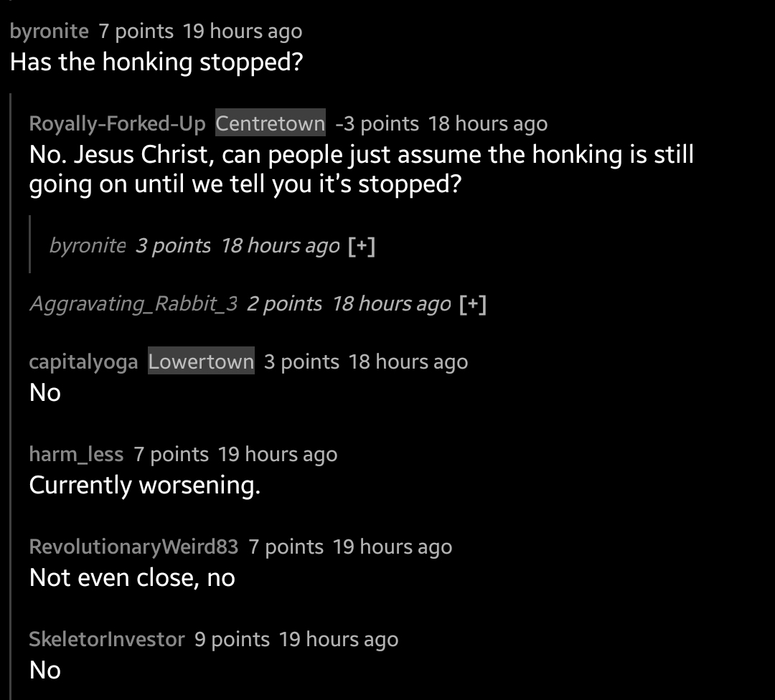Expand Aggravating_Rabbit_3's collapsed comment with [+]
Screen dimensions: 775x700
[x=472, y=304]
